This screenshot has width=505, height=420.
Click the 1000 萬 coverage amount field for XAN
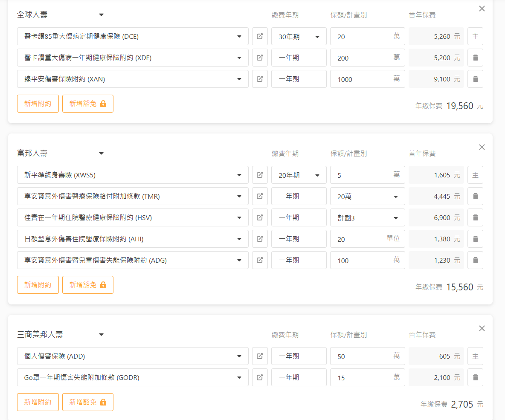coord(363,79)
